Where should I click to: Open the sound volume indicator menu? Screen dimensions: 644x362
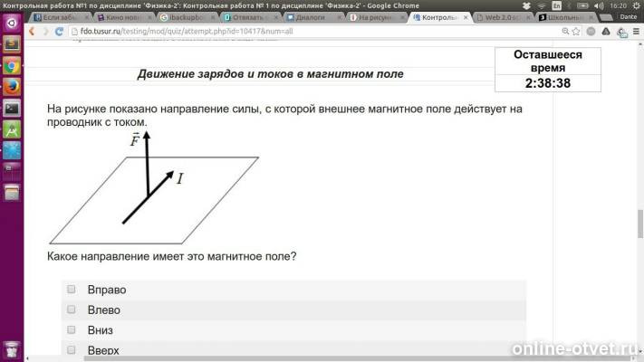click(599, 5)
